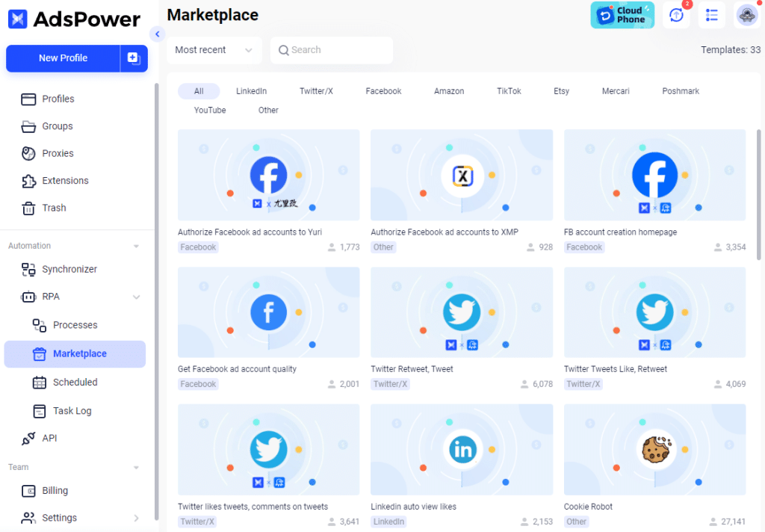
Task: Open Get Facebook ad account quality thumbnail
Action: point(269,312)
